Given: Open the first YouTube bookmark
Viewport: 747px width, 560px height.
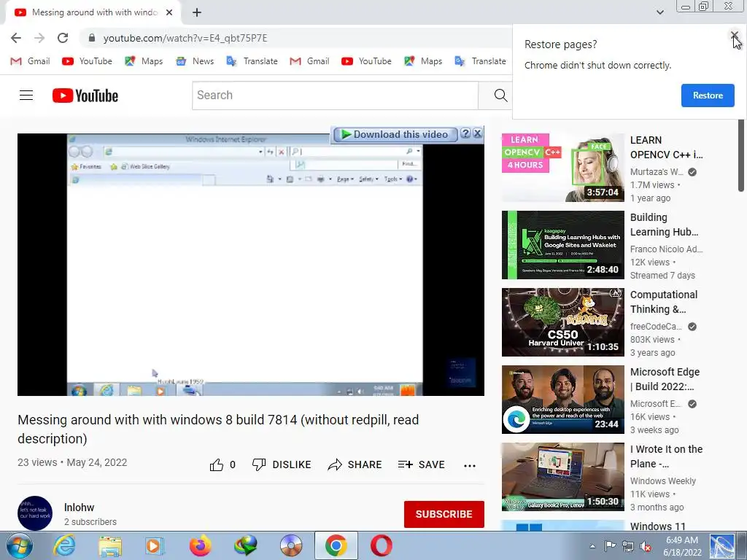Looking at the screenshot, I should (88, 61).
